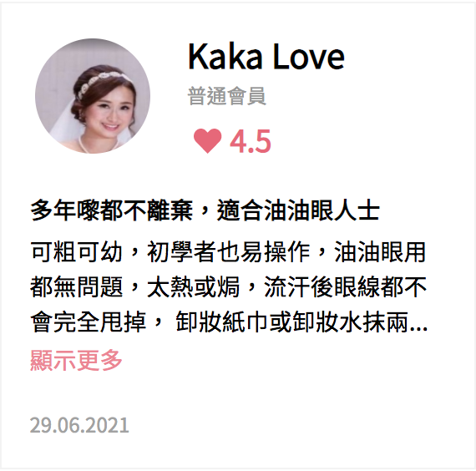Viewport: 476px width, 471px height.
Task: Expand review via 顯示更多 link
Action: click(76, 360)
